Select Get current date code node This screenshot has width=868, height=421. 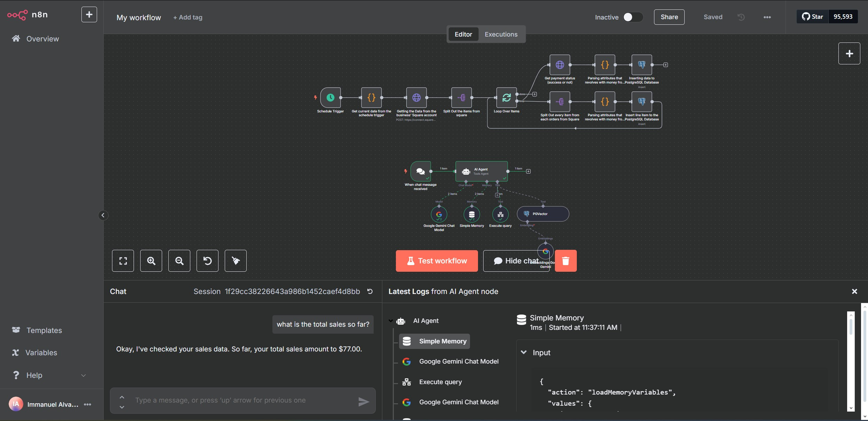[x=372, y=98]
